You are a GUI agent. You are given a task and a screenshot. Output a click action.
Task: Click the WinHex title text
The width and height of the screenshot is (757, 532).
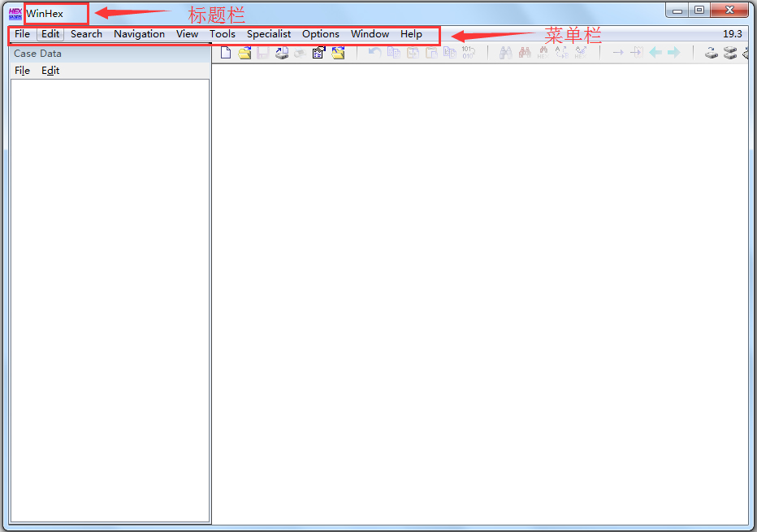(x=45, y=14)
